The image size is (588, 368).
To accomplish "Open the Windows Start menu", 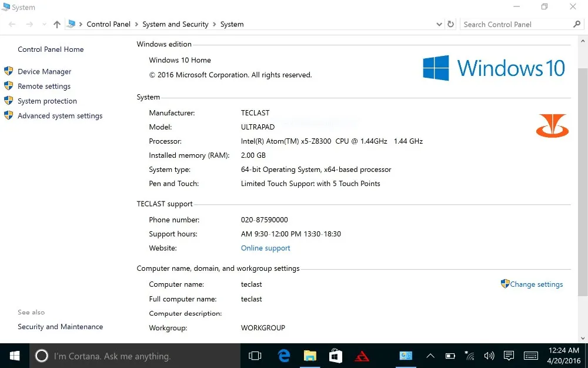I will pos(15,356).
